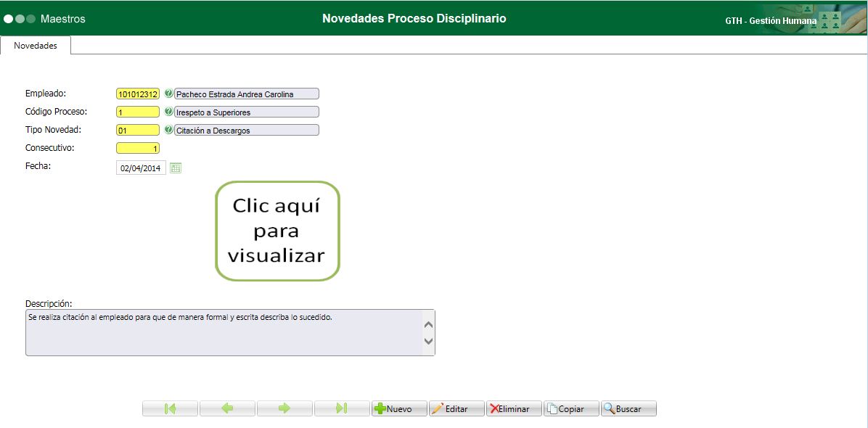Open the calendar picker next to Fecha

click(175, 167)
